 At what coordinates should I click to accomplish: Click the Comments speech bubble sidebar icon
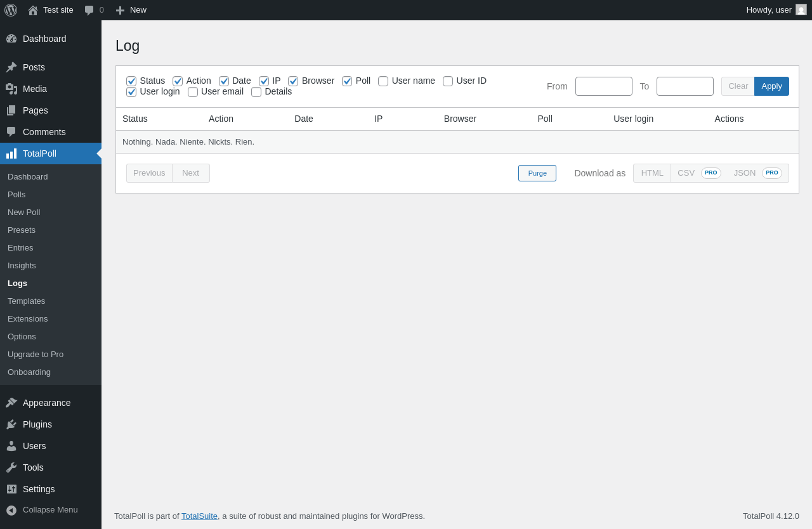11,132
